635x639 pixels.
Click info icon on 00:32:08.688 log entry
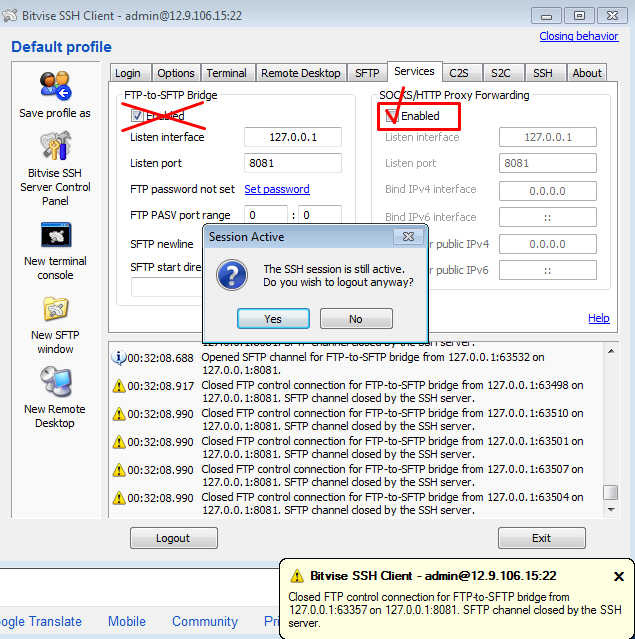[x=118, y=358]
